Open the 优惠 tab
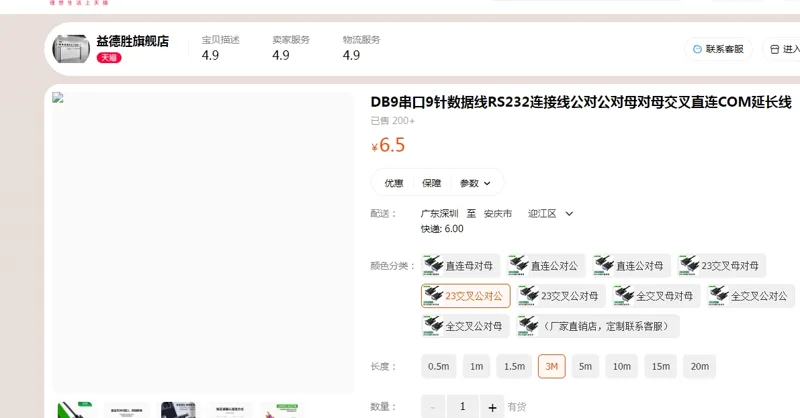The width and height of the screenshot is (800, 418). tap(394, 183)
